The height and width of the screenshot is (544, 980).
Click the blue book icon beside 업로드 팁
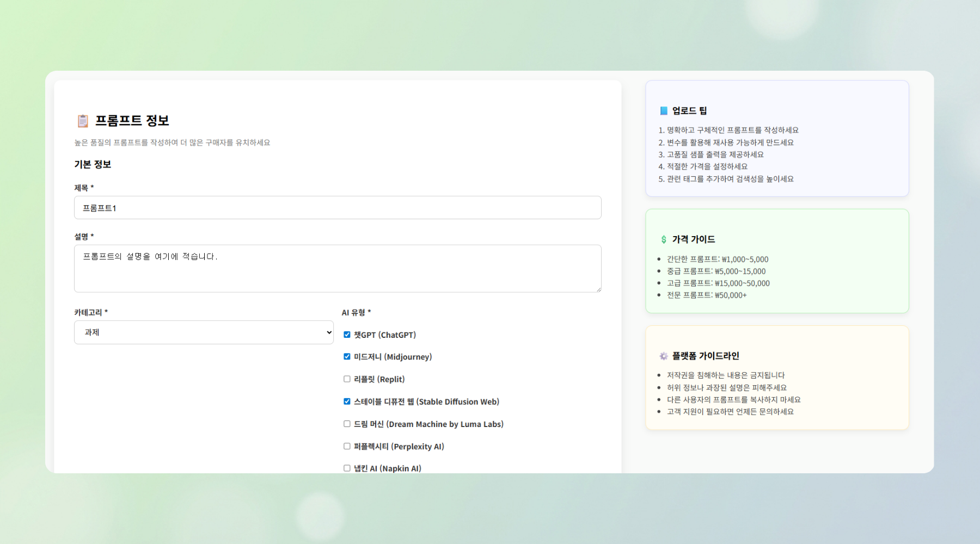[x=664, y=111]
